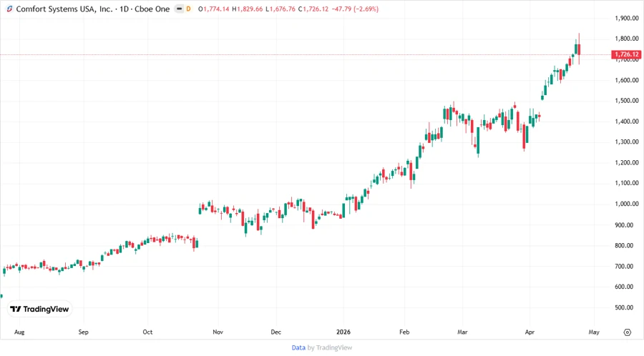Click the open value O1,774.14
Image resolution: width=644 pixels, height=356 pixels.
pyautogui.click(x=213, y=9)
